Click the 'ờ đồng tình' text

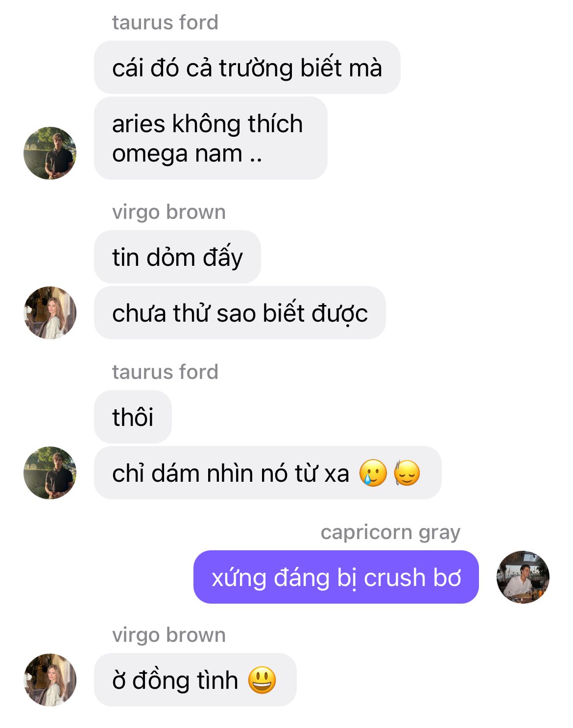tap(175, 681)
